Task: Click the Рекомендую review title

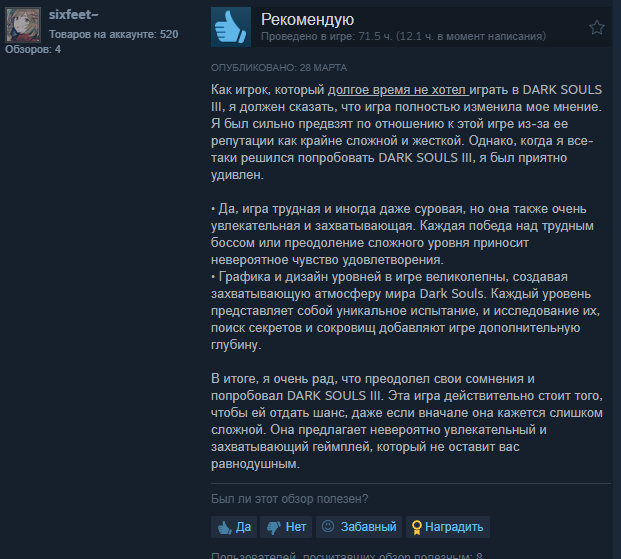Action: 307,19
